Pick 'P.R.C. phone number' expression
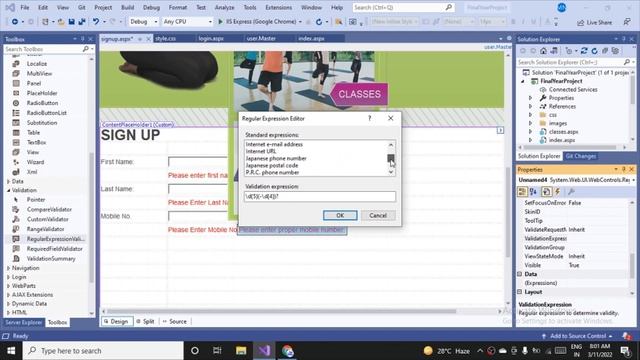The height and width of the screenshot is (360, 640). (x=272, y=172)
